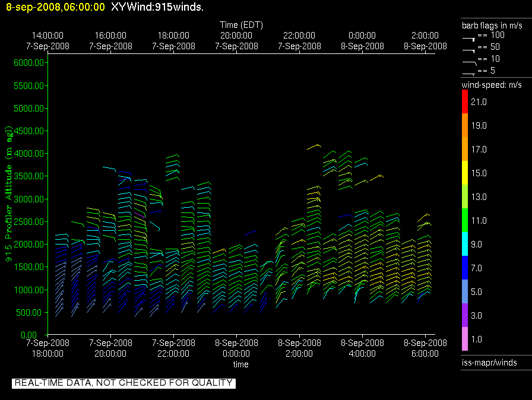Click the top axis 16:00:00 7-Sep-2008 label
The width and height of the screenshot is (532, 400).
pos(110,41)
